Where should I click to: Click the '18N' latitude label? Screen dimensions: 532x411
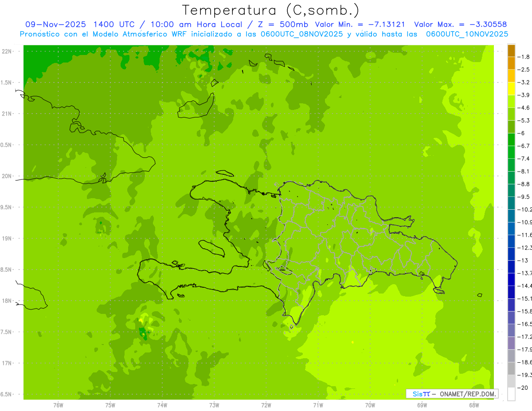[6, 301]
